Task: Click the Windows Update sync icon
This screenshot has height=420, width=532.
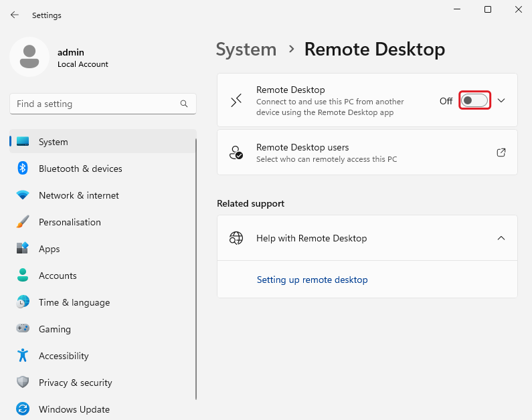Action: [x=23, y=409]
